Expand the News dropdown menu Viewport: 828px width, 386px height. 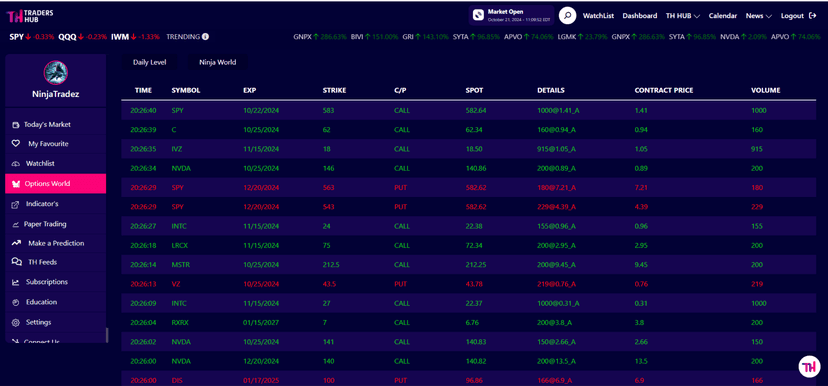click(758, 16)
